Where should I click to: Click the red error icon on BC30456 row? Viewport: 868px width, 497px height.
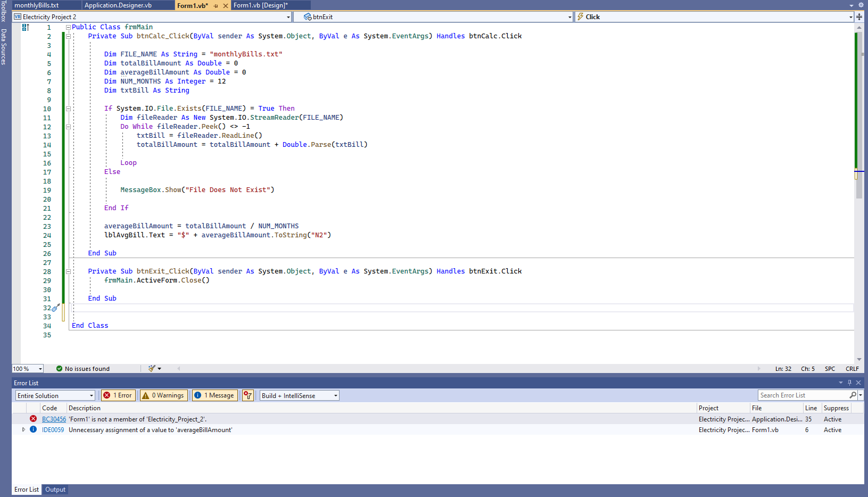[33, 419]
